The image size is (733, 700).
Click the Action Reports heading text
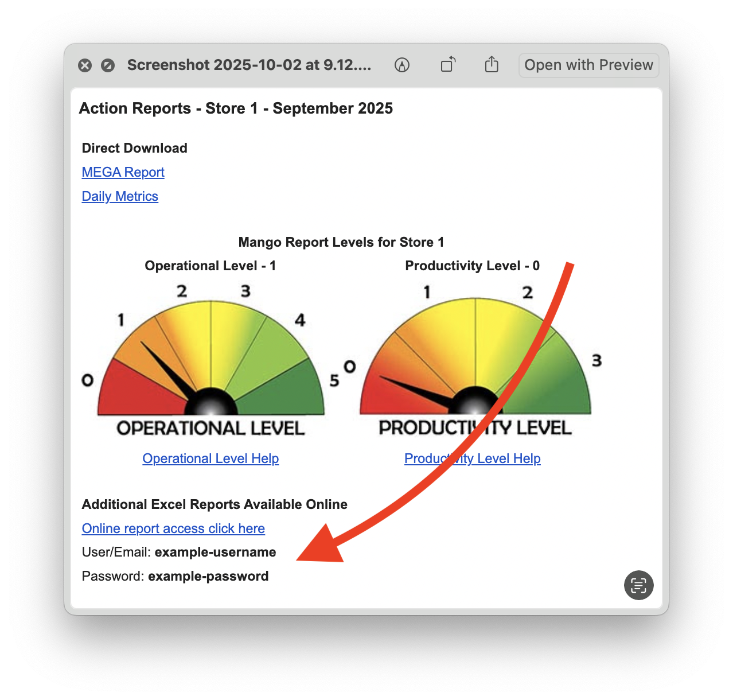click(236, 108)
